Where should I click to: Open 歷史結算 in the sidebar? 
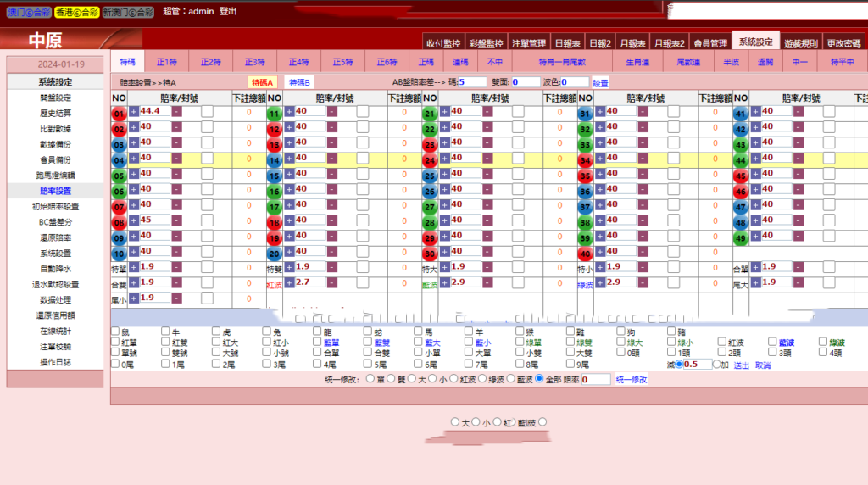pos(55,114)
